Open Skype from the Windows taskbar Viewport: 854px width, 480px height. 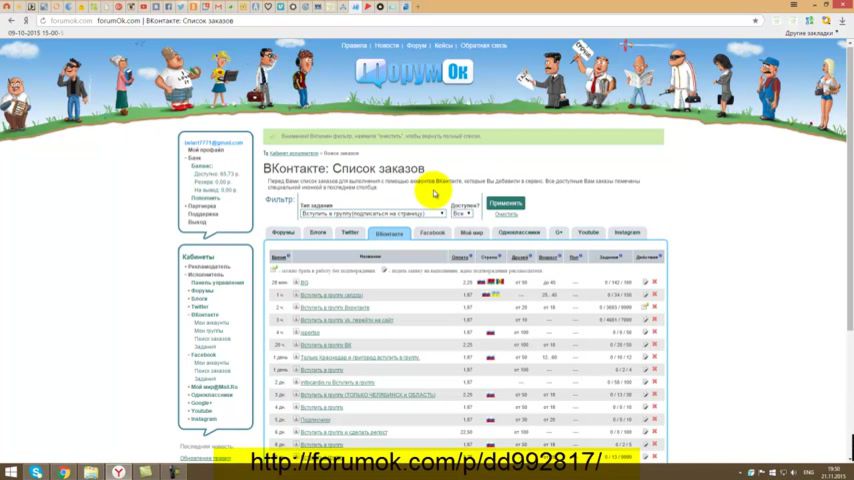[36, 472]
